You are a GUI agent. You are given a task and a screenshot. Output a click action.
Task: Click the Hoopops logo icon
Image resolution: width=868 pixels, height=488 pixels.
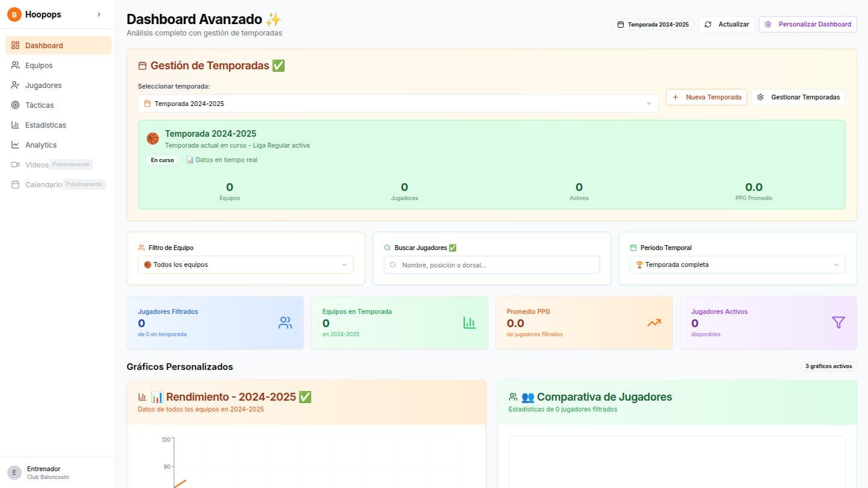(14, 14)
